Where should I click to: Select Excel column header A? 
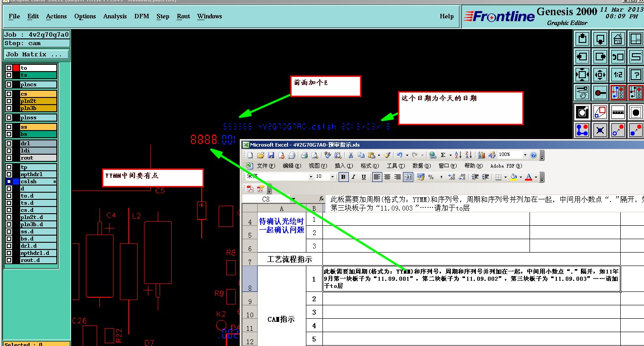(x=281, y=208)
